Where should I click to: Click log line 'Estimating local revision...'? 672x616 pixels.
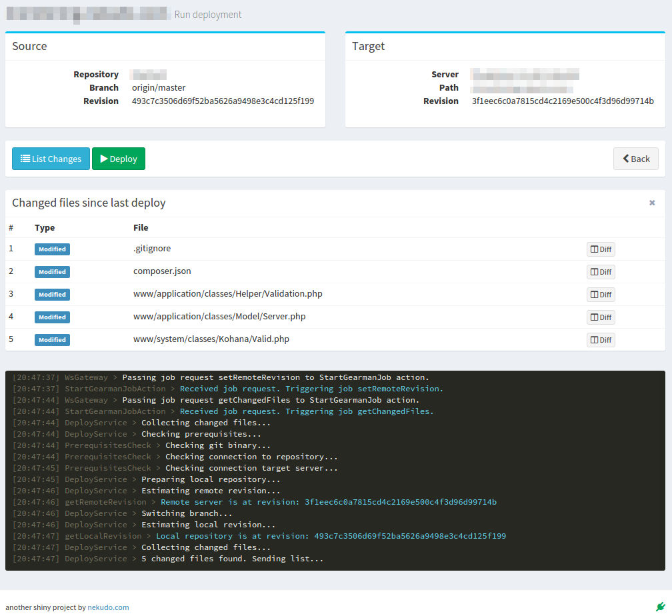tap(208, 525)
